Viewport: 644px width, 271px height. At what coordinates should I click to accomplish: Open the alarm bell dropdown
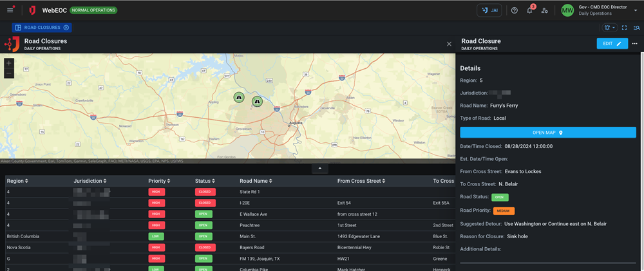pos(609,28)
